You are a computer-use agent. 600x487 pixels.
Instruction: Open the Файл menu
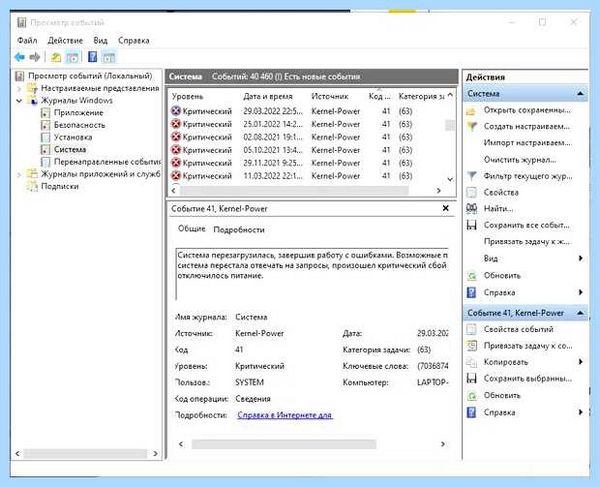click(x=27, y=40)
